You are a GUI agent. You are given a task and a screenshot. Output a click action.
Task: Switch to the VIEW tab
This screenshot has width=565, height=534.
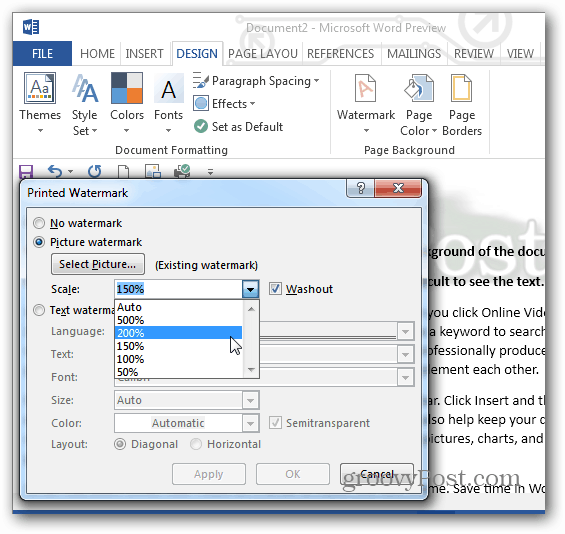coord(520,54)
